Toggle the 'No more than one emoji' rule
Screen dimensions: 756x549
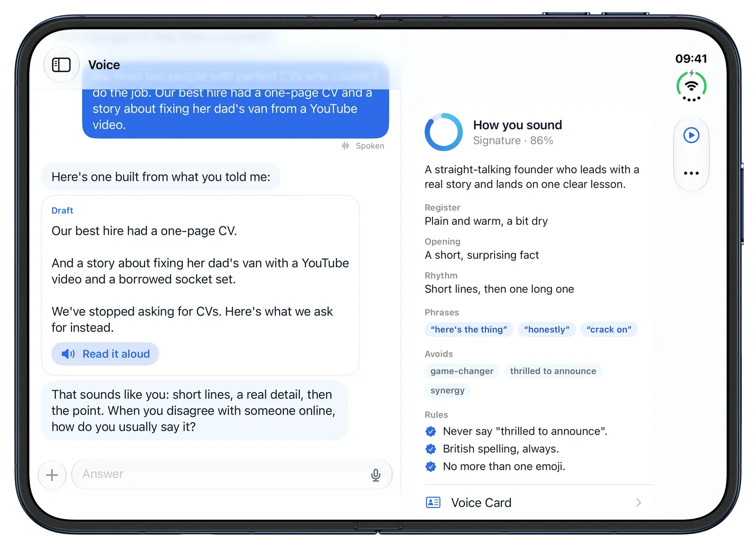click(431, 467)
